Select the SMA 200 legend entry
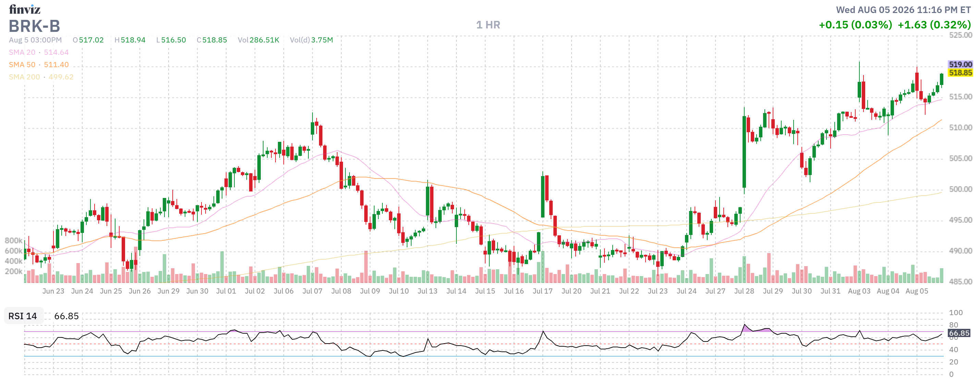This screenshot has height=385, width=980. 41,77
